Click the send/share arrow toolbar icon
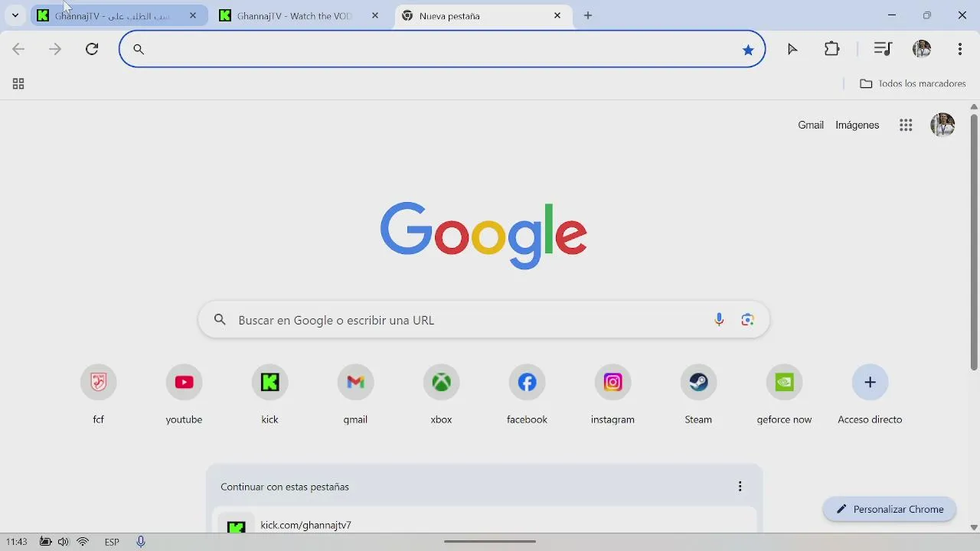Screen dimensions: 980x551 (792, 49)
